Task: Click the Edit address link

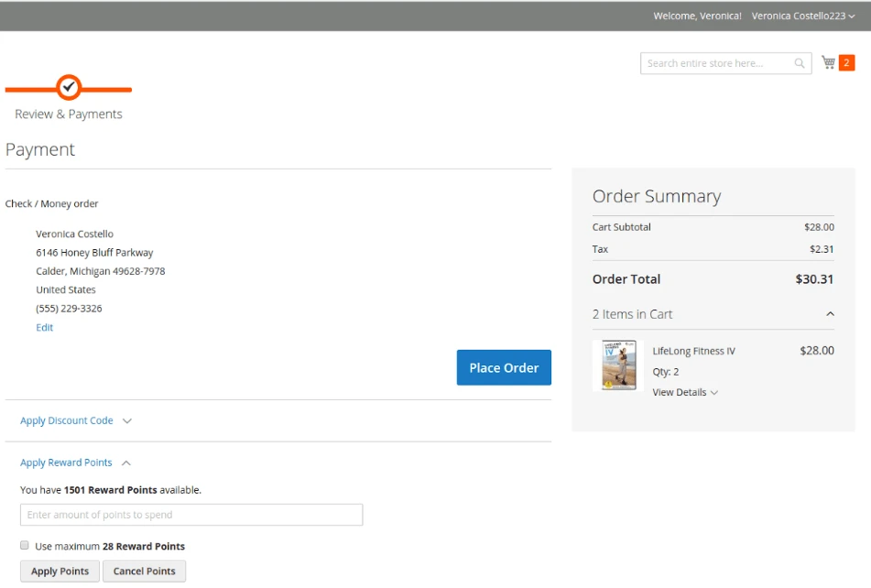Action: [44, 327]
